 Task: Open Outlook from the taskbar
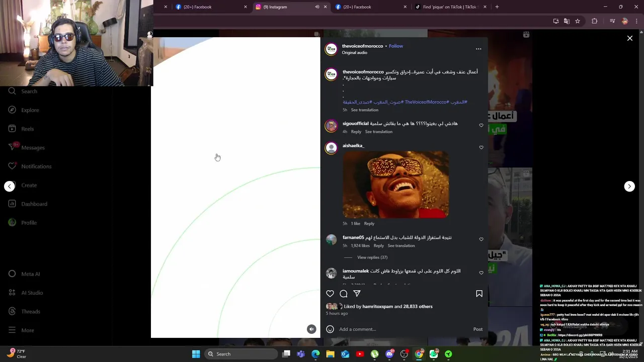point(345,354)
